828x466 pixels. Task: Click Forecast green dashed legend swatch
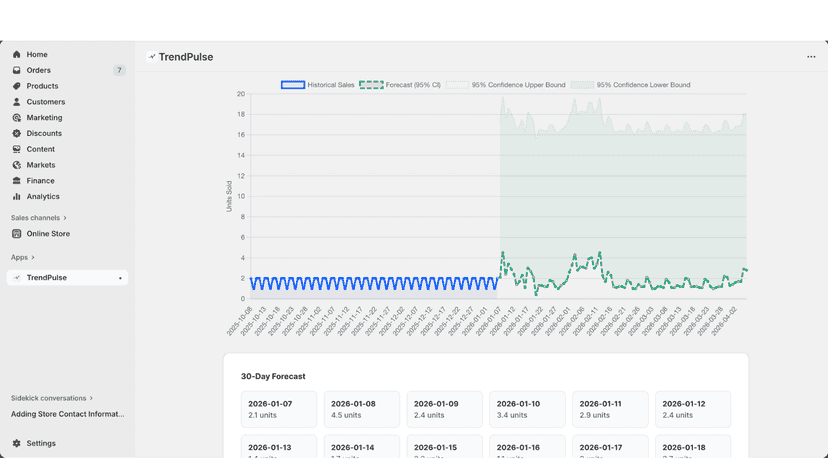point(371,85)
